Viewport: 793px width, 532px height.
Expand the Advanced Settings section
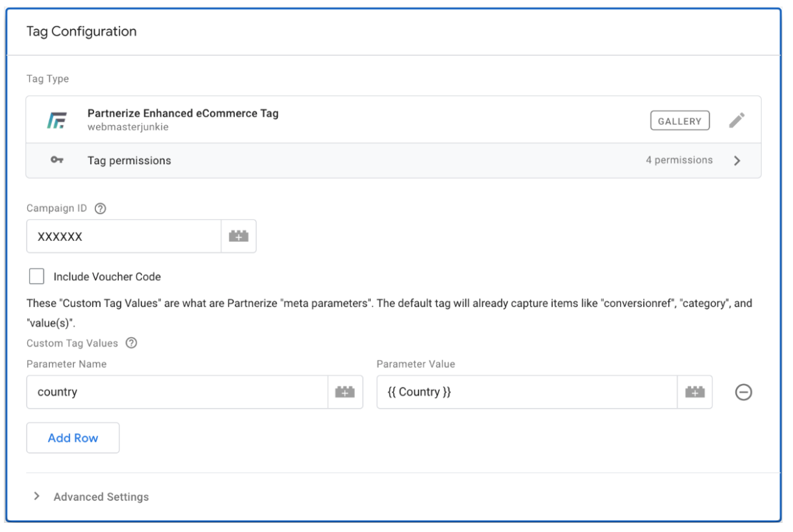tap(37, 496)
